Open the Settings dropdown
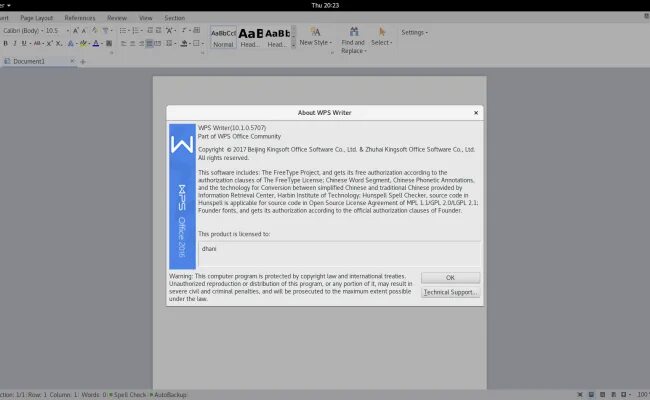Image resolution: width=650 pixels, height=400 pixels. 414,32
